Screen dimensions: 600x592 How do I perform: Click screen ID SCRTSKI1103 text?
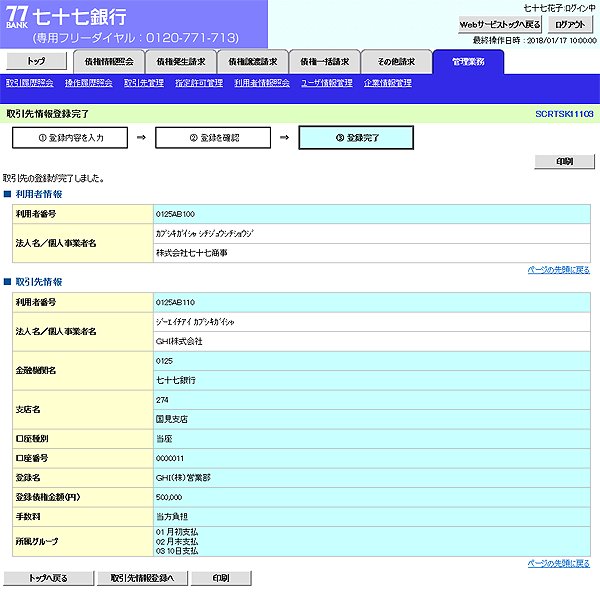click(564, 114)
